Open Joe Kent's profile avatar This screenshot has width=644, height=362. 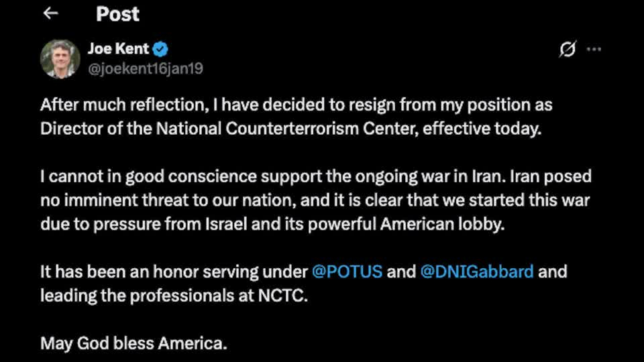click(60, 58)
